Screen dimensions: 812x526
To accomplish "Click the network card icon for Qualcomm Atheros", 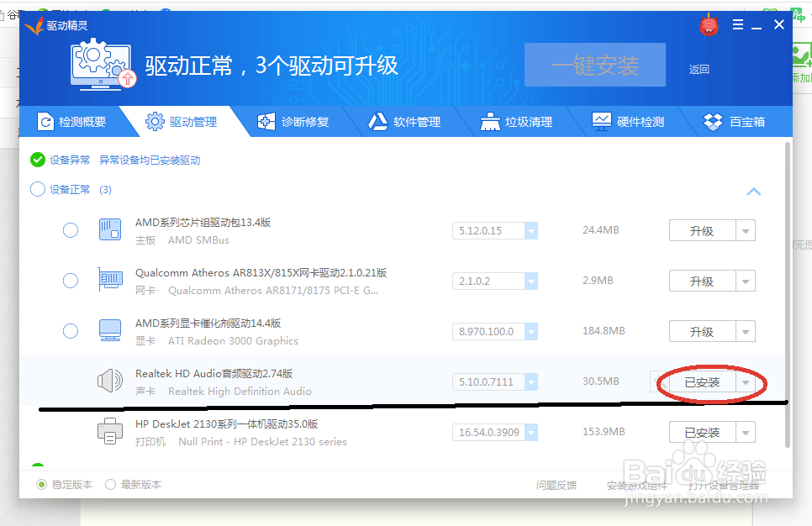I will coord(110,280).
